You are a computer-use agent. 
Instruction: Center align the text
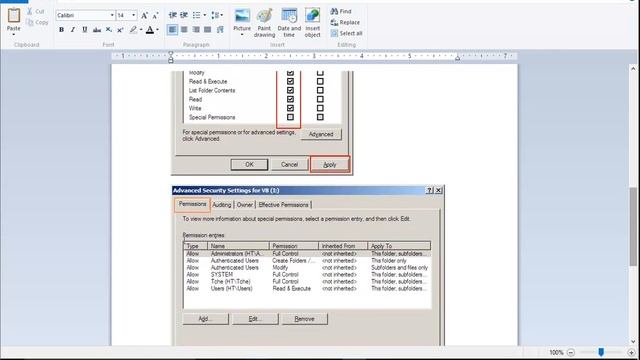184,29
